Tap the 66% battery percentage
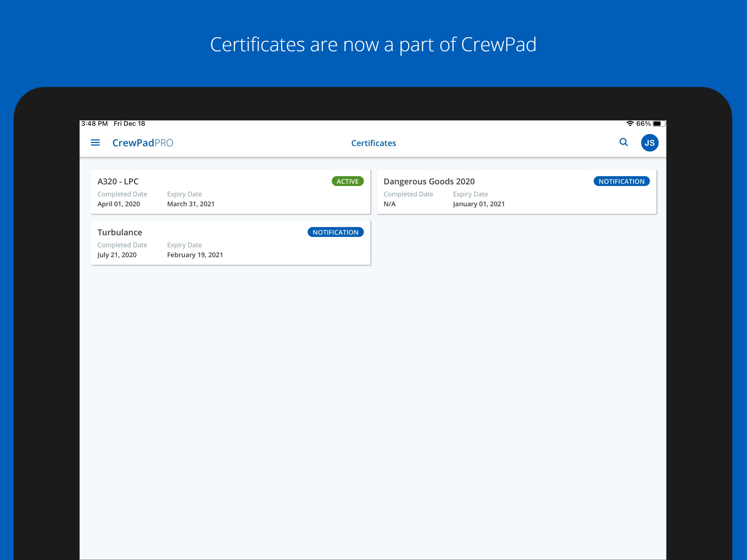The image size is (747, 560). [643, 124]
